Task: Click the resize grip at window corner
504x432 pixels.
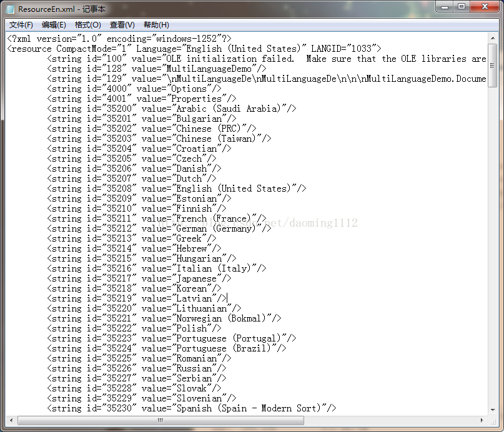Action: point(493,421)
